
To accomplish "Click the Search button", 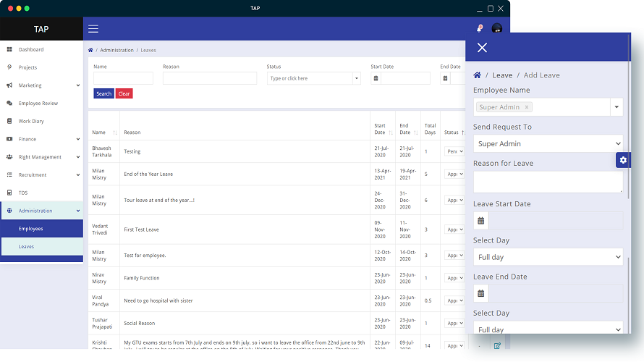I will [104, 93].
